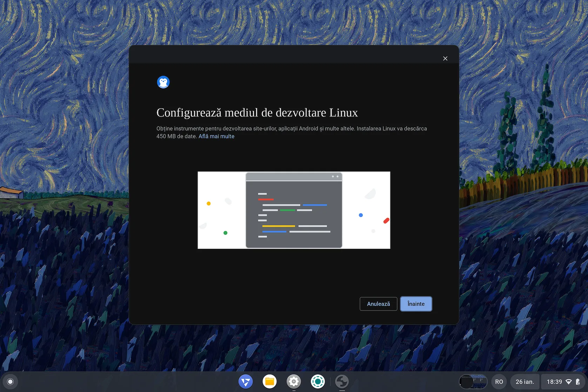Screen dimensions: 588x392
Task: Open the "Află mai multe" link
Action: [x=216, y=136]
